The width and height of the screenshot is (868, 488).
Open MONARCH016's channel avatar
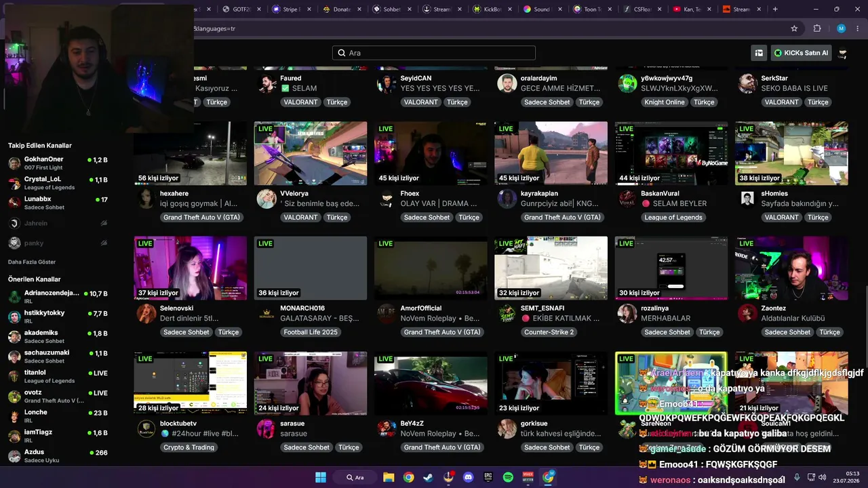267,313
